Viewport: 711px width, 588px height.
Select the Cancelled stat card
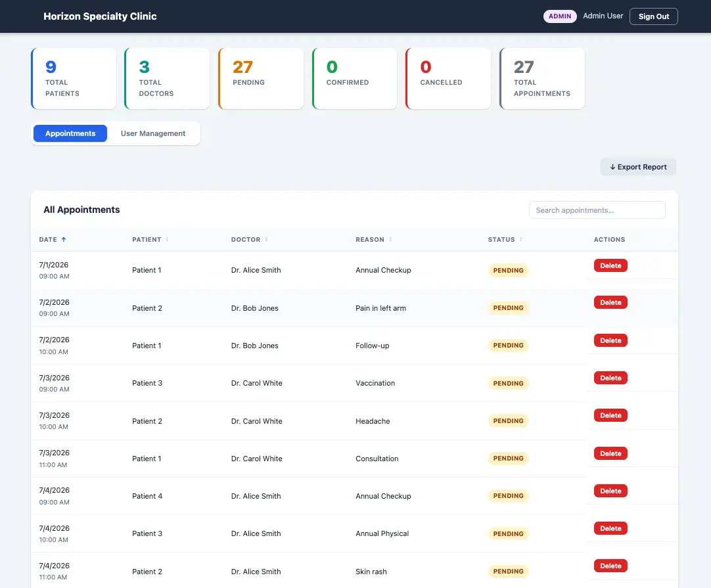448,78
